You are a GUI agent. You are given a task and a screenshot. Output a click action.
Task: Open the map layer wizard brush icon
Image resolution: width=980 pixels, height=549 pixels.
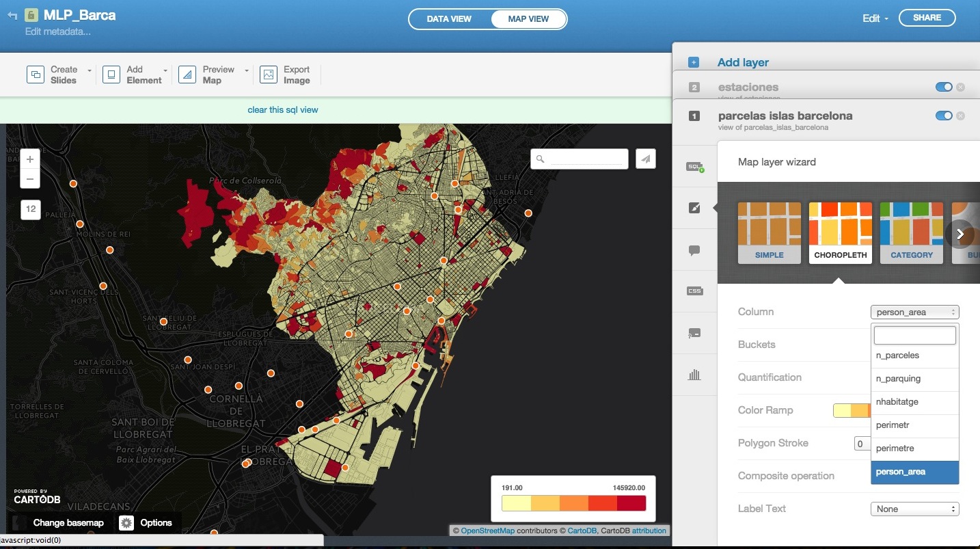coord(694,208)
